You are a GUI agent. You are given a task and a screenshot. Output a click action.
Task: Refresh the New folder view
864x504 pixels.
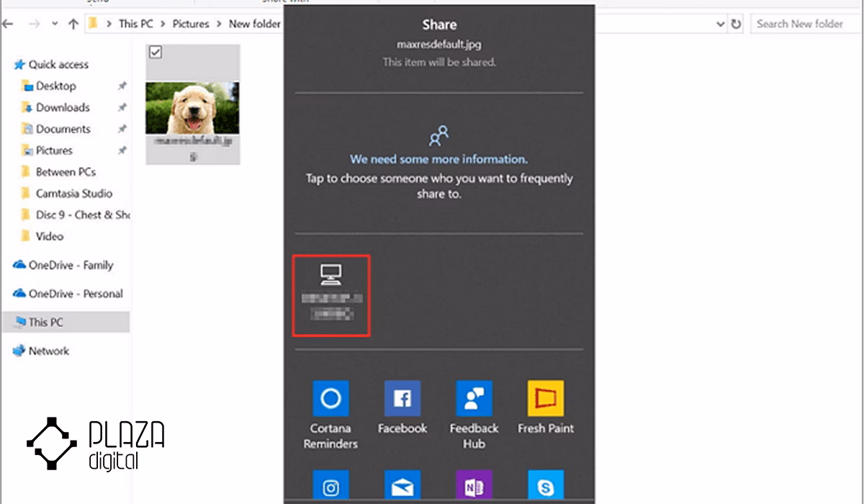[x=736, y=24]
